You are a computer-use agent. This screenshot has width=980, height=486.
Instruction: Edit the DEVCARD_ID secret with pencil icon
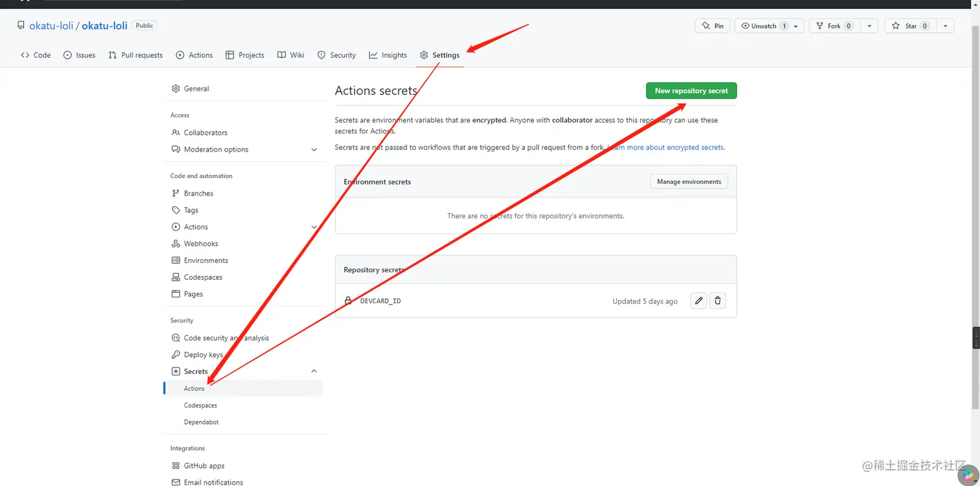pos(699,301)
